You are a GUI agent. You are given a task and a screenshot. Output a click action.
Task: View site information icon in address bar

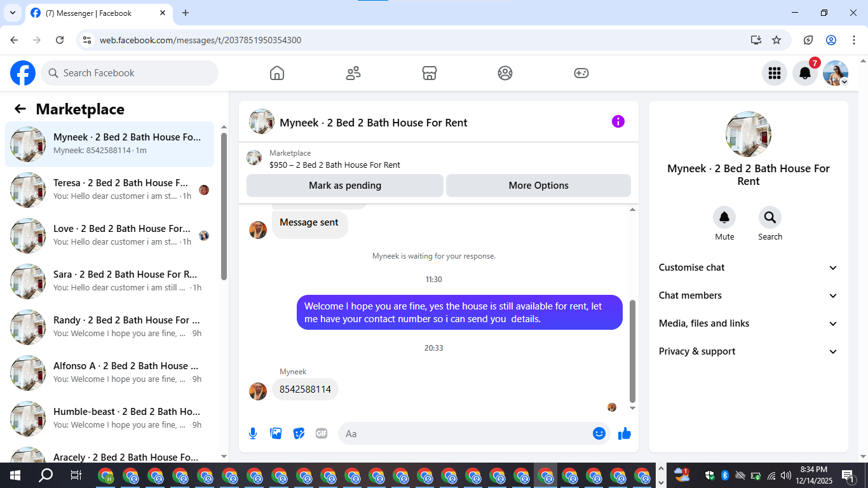(x=88, y=40)
